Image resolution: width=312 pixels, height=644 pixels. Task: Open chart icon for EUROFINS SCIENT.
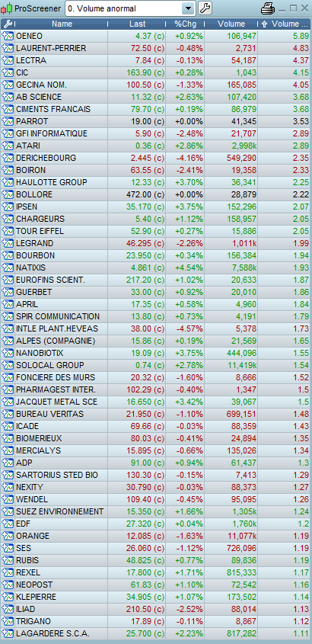pyautogui.click(x=8, y=280)
